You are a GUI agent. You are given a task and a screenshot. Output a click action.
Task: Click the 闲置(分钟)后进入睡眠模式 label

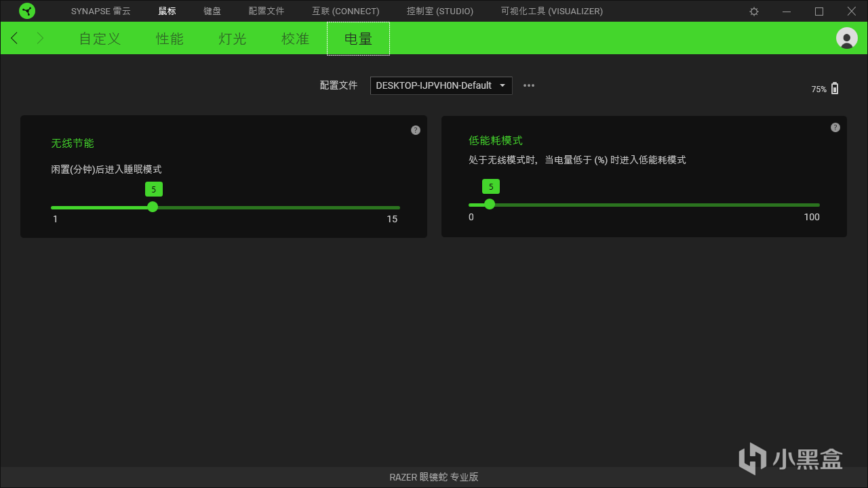[106, 169]
